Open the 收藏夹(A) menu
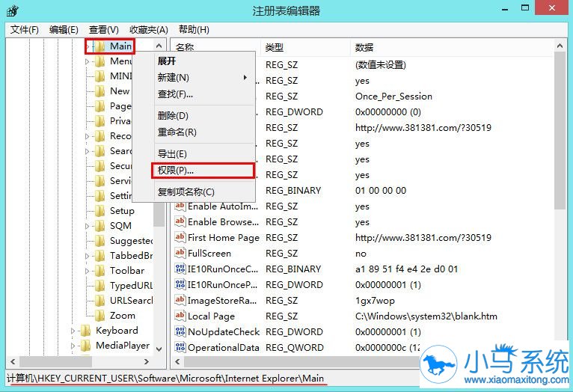Viewport: 573px width, 392px height. point(149,30)
